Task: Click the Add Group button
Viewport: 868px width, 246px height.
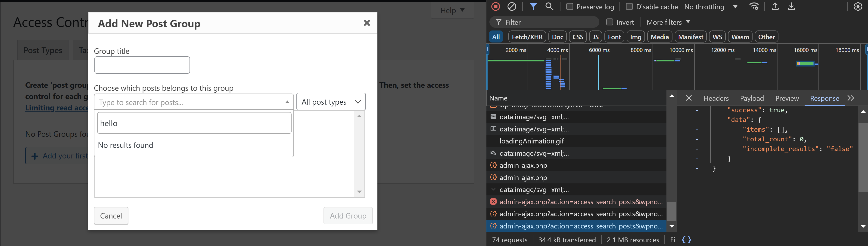Action: click(x=348, y=216)
